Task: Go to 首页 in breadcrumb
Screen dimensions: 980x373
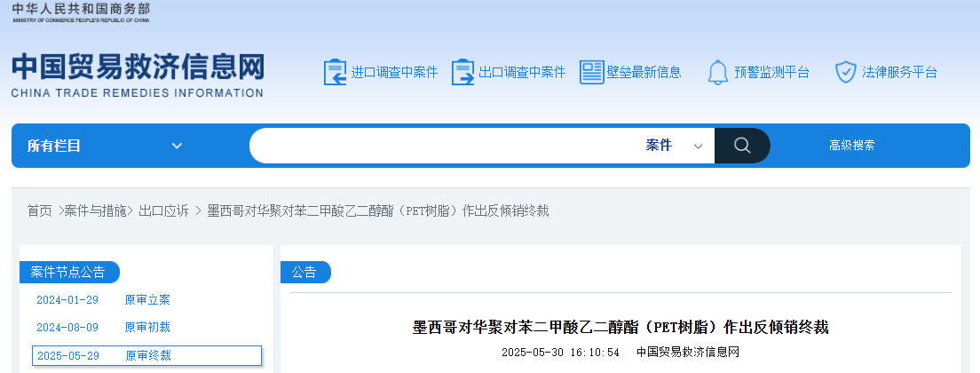Action: coord(39,210)
